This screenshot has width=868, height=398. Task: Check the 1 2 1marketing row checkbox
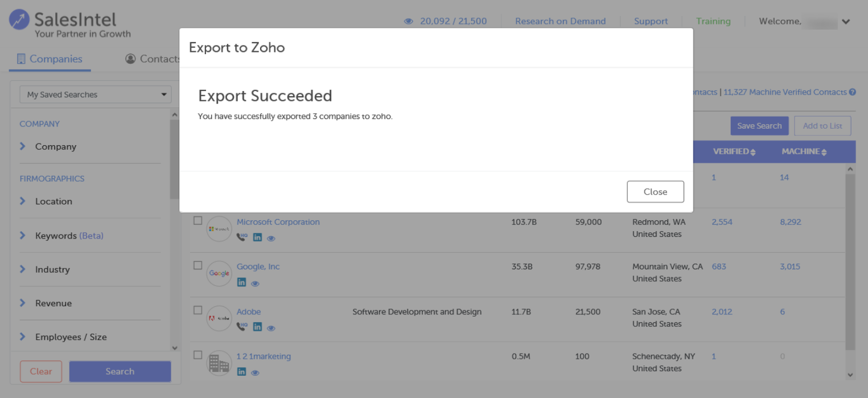click(198, 355)
